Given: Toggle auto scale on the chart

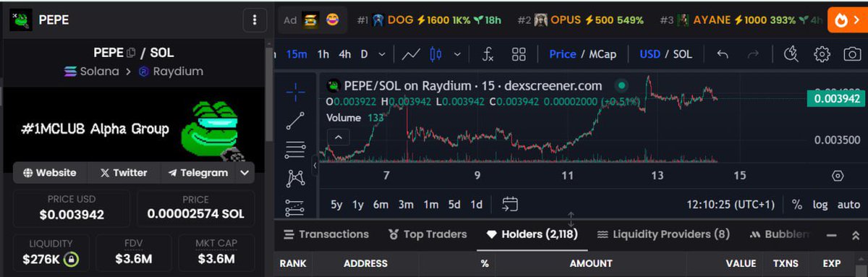Looking at the screenshot, I should [848, 205].
